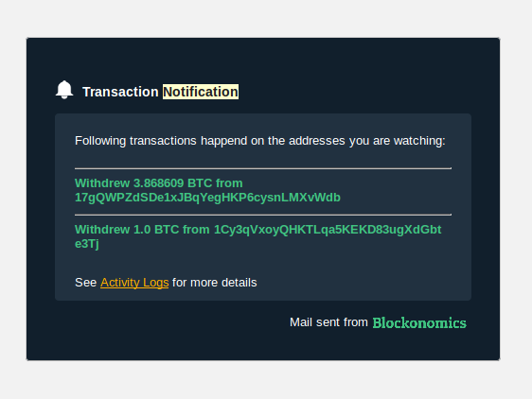The width and height of the screenshot is (532, 399).
Task: Click the notification bell icon
Action: pyautogui.click(x=64, y=90)
